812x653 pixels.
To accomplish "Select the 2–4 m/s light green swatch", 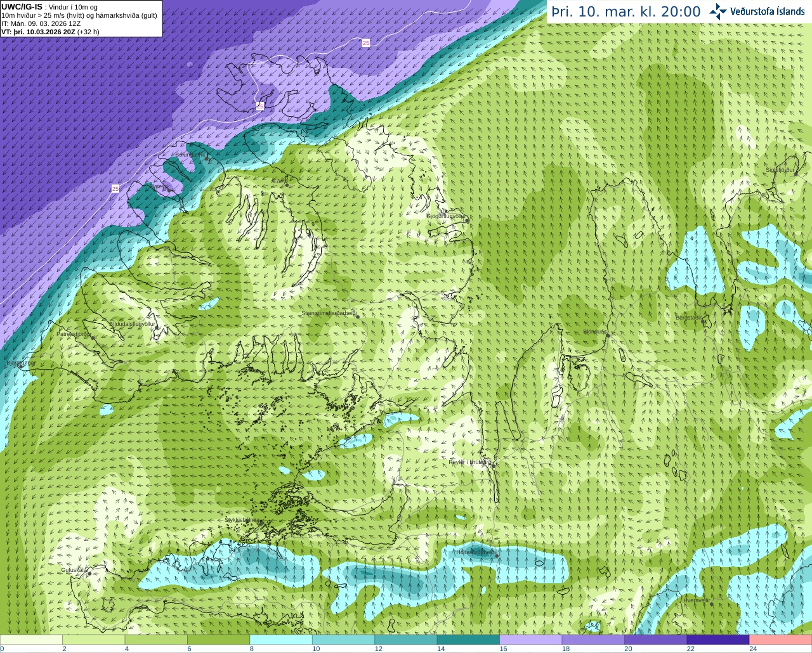I will tap(93, 640).
